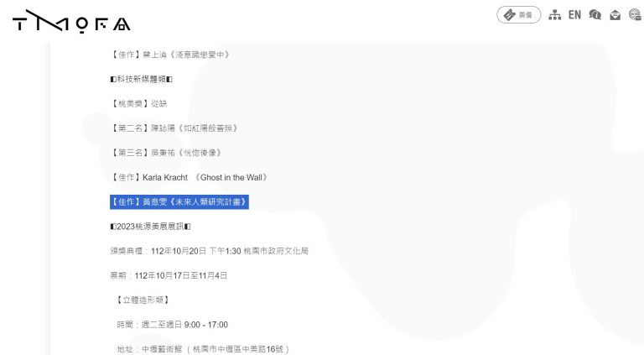This screenshot has height=355, width=644.
Task: Click the Karla Kracht Ghost in the Wall text
Action: tap(190, 177)
